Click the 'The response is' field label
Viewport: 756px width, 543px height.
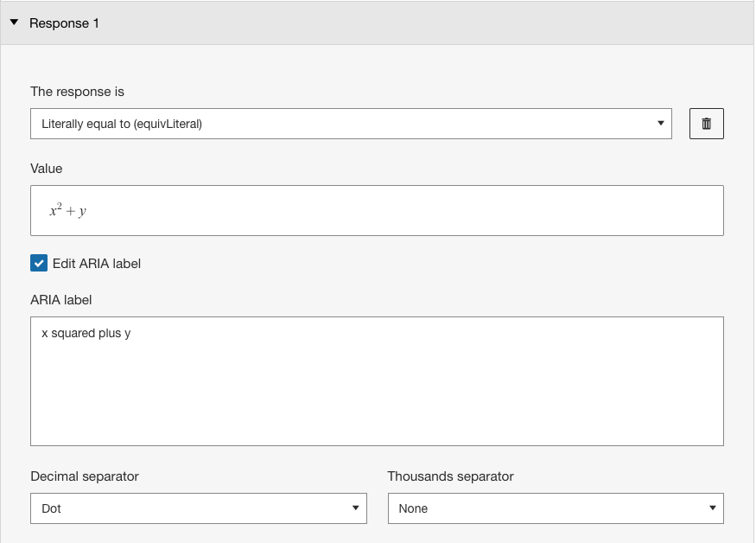point(77,92)
